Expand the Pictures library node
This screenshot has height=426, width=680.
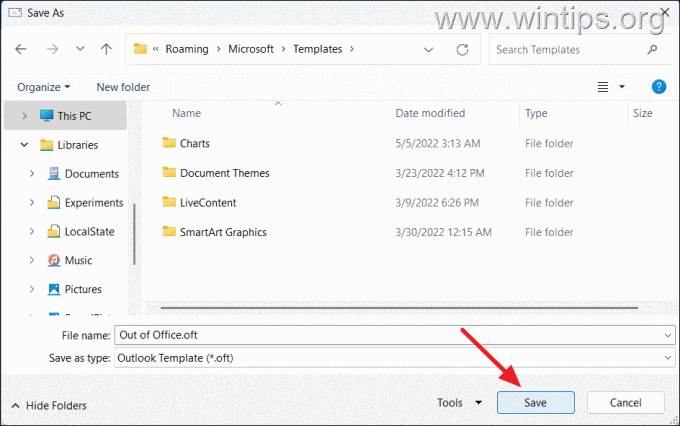coord(32,289)
